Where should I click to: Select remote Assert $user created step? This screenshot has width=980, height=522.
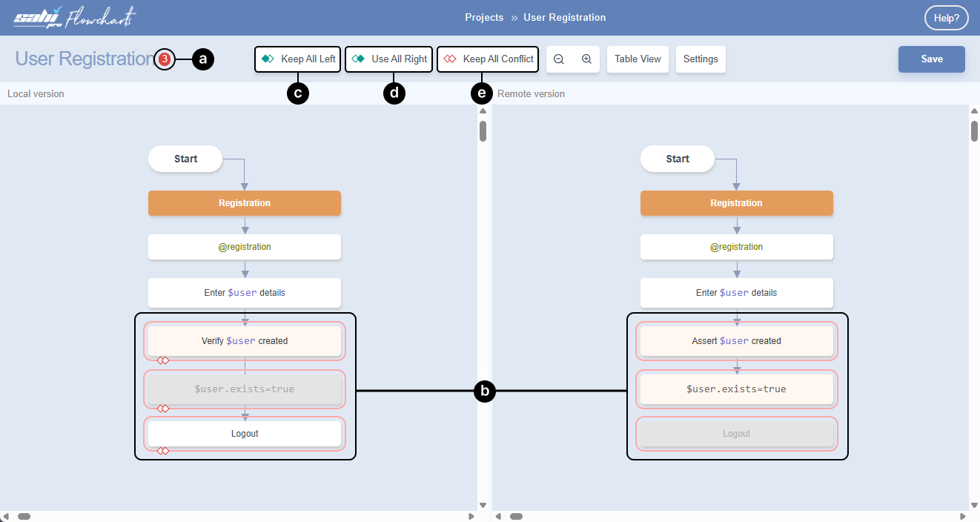tap(736, 341)
